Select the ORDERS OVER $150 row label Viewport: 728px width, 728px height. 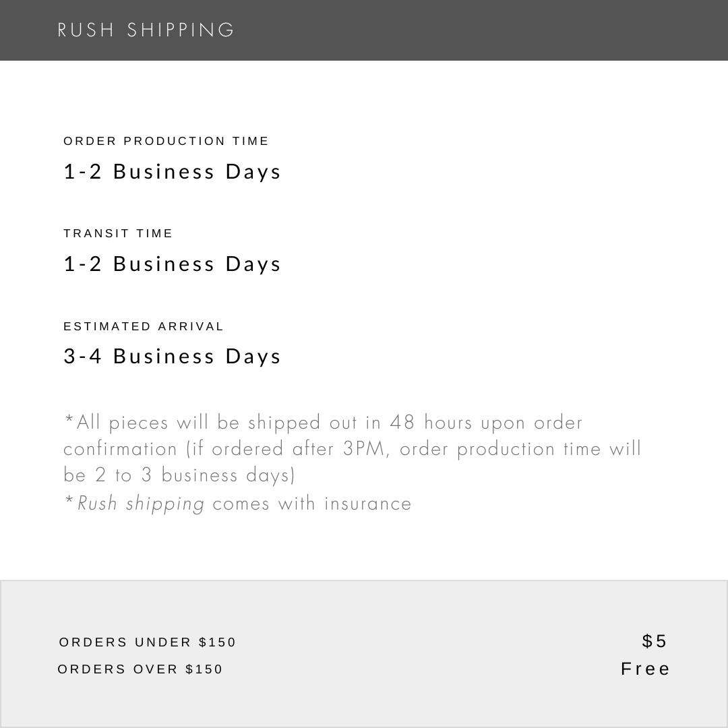(140, 669)
